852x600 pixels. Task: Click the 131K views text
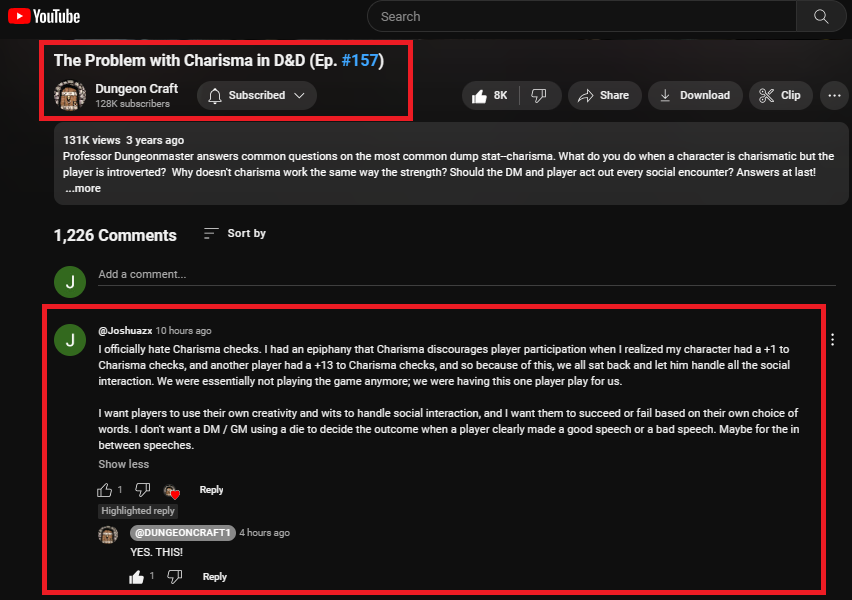pyautogui.click(x=92, y=140)
